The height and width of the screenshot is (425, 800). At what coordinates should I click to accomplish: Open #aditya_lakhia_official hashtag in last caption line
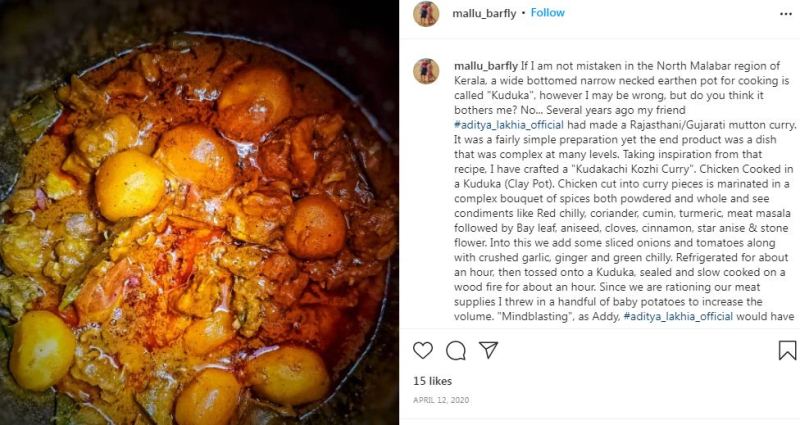tap(678, 316)
